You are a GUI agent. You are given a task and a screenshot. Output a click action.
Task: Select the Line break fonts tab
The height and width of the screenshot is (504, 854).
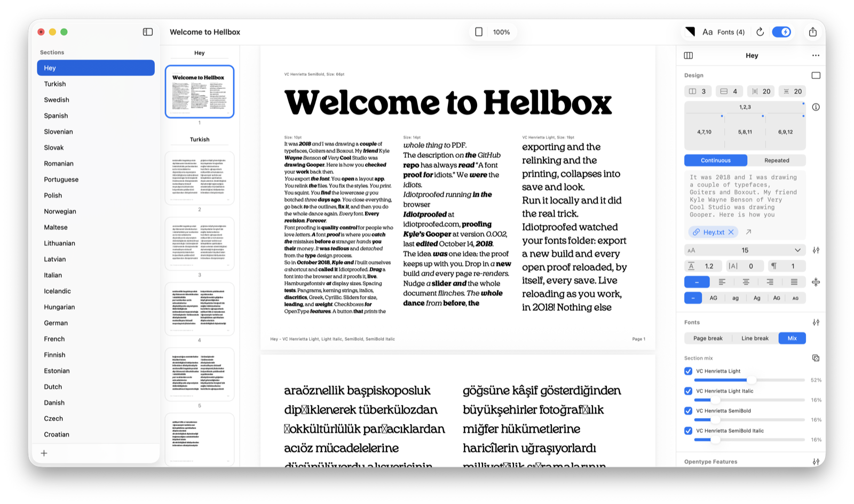pyautogui.click(x=755, y=338)
